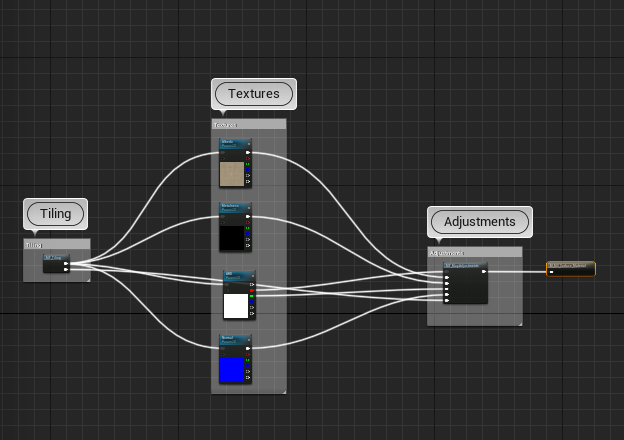Click Metalness node's green channel pin
Screen dimensions: 624x440
[248, 228]
